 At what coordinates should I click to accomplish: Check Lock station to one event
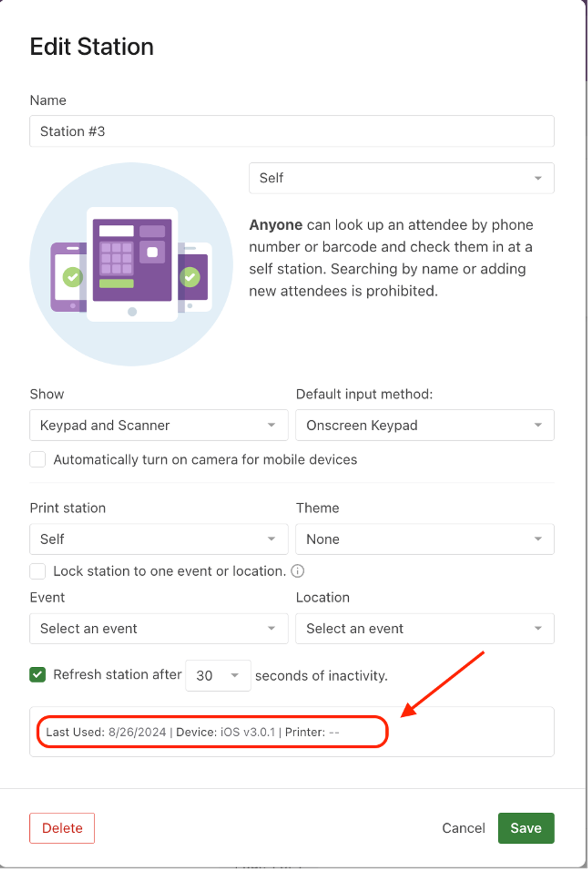pyautogui.click(x=38, y=571)
